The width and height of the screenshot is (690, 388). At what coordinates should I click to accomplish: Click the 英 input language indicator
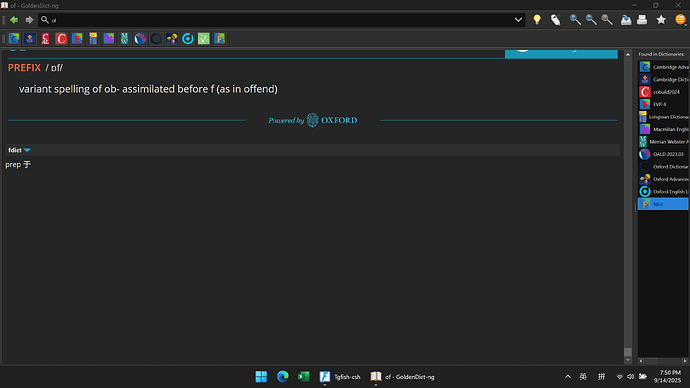[583, 377]
